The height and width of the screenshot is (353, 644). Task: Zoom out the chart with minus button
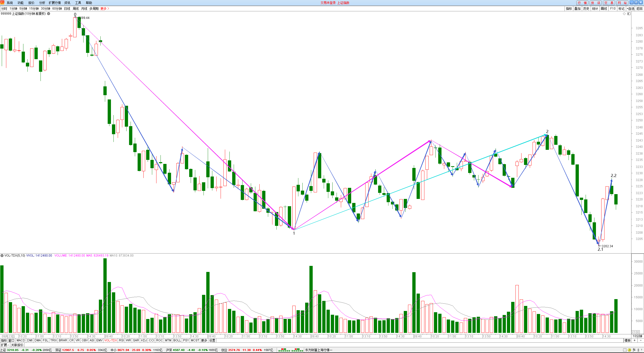click(x=640, y=340)
